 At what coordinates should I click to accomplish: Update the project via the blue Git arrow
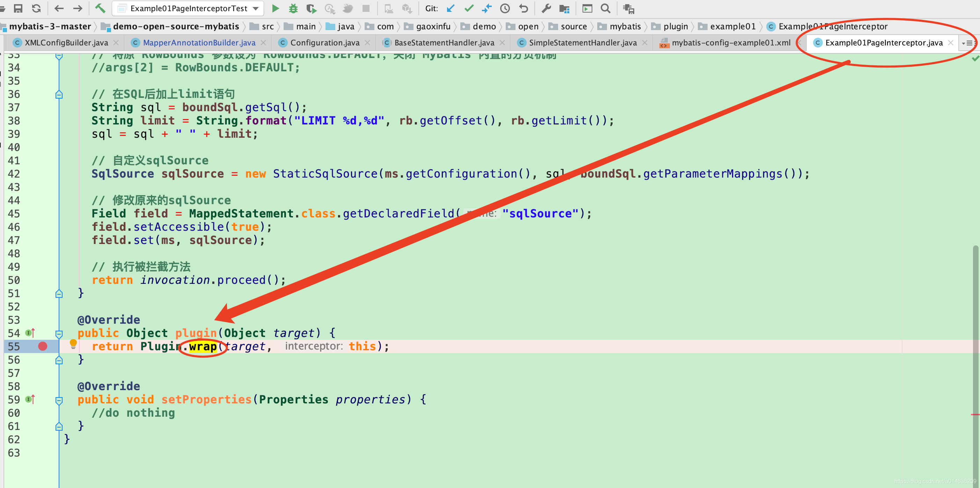451,8
